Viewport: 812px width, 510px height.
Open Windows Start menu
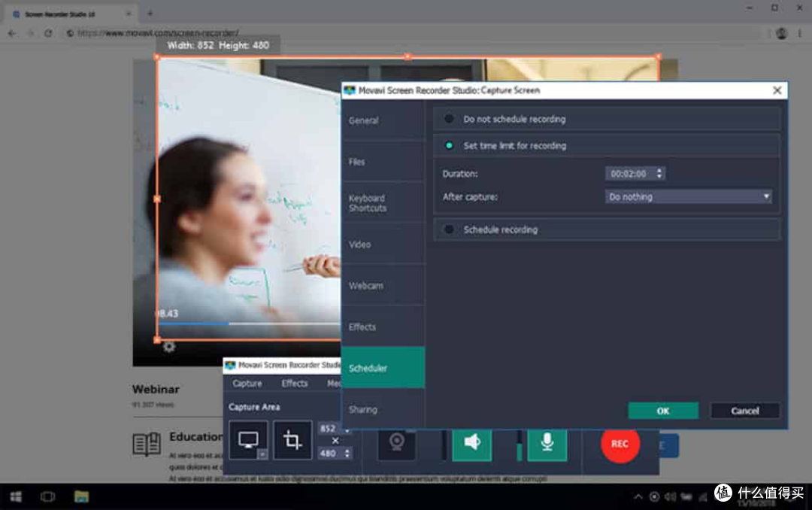[x=16, y=496]
